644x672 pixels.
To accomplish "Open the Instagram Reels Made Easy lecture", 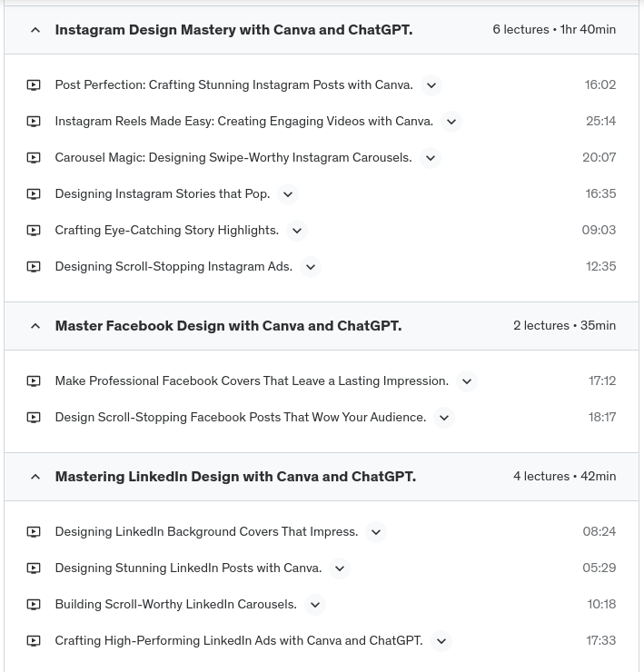I will click(x=243, y=121).
